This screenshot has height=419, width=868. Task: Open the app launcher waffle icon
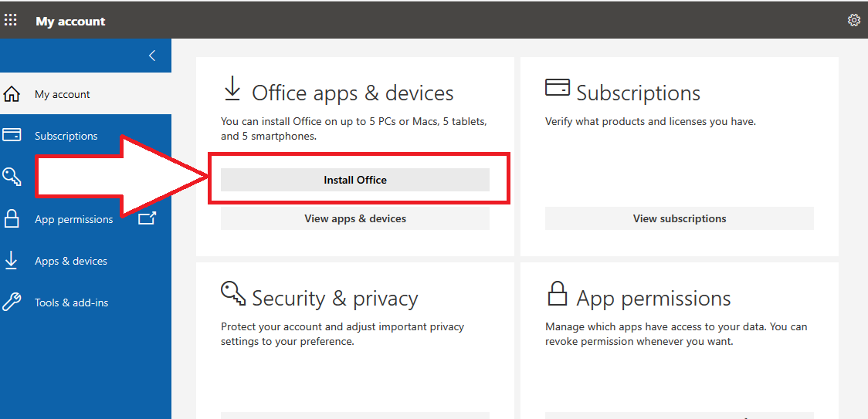tap(11, 21)
